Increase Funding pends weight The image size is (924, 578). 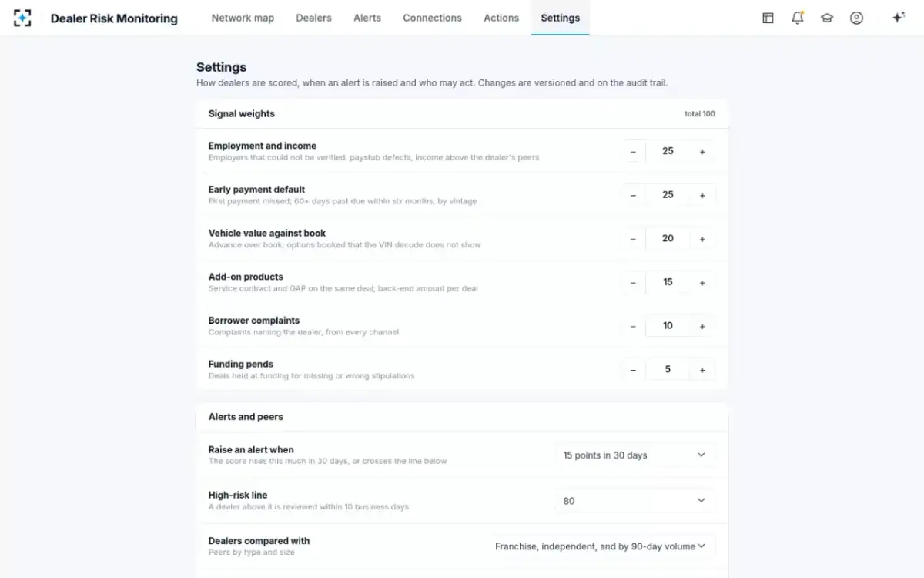702,370
